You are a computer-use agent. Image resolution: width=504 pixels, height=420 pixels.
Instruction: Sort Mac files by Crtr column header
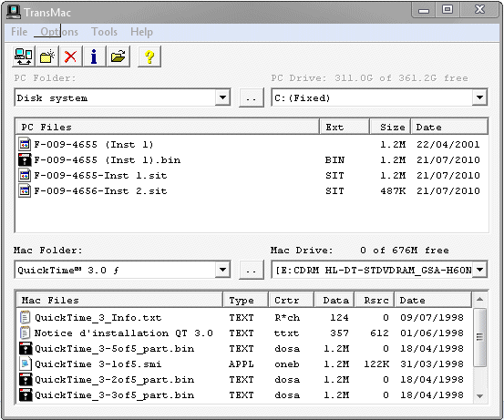point(292,300)
